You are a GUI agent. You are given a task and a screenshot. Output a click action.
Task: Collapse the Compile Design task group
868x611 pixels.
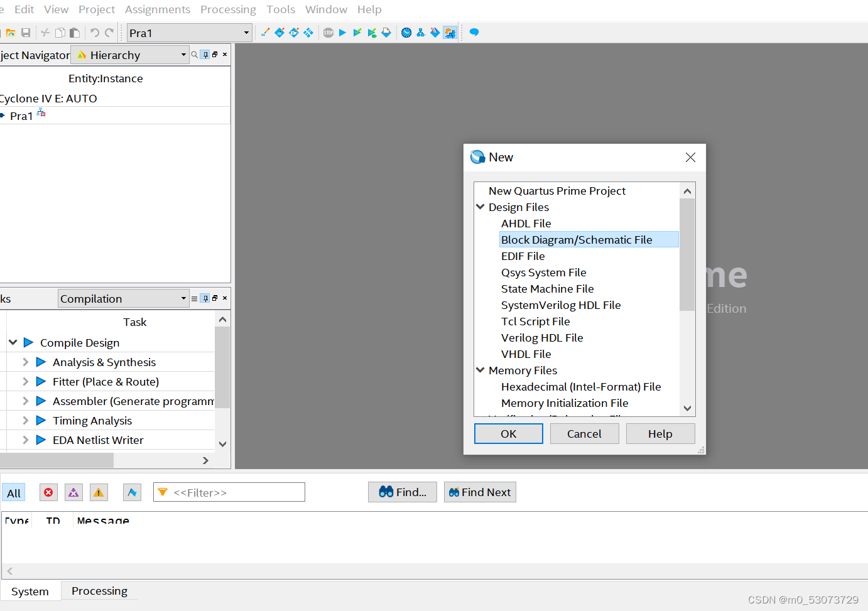(13, 342)
